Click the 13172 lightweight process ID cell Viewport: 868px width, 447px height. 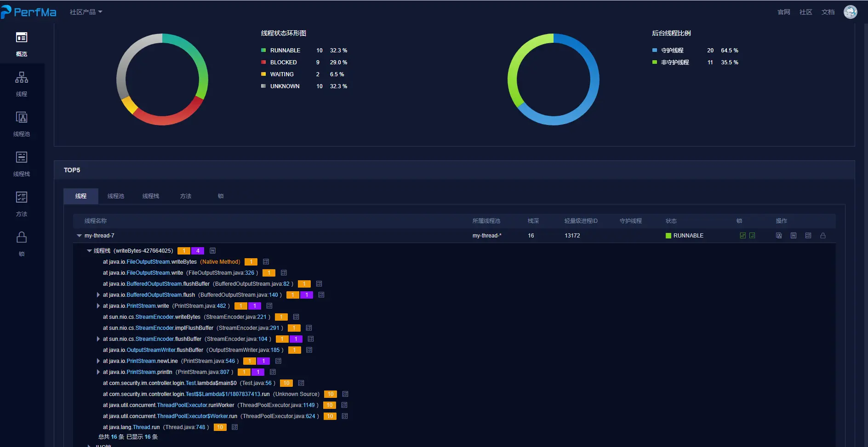572,236
